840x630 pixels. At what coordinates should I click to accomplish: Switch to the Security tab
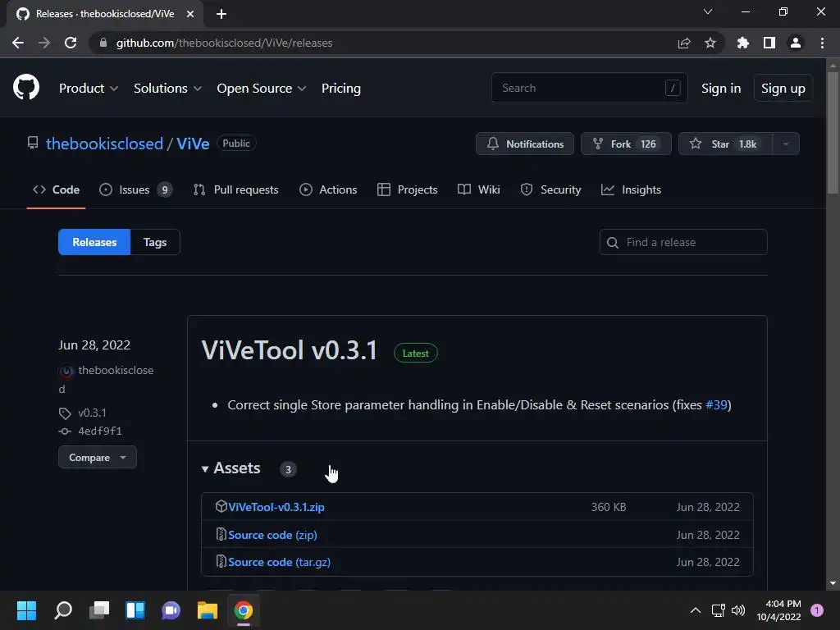pyautogui.click(x=550, y=189)
